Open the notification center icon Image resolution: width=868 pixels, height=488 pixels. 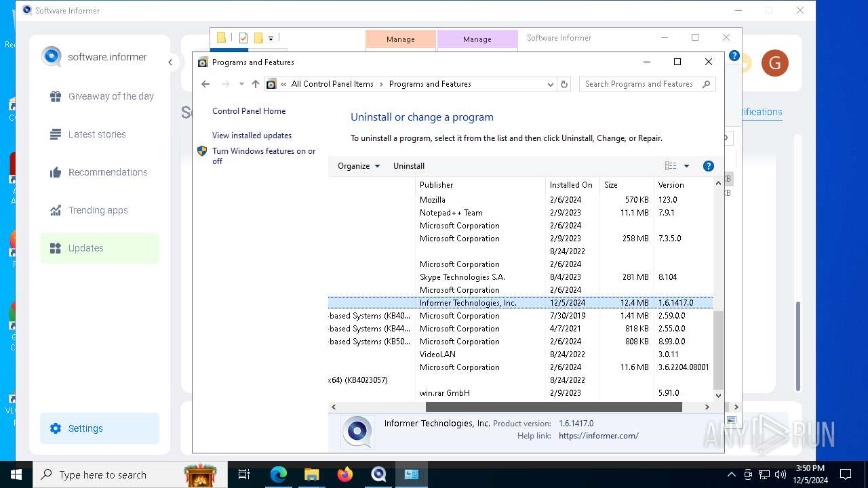846,474
